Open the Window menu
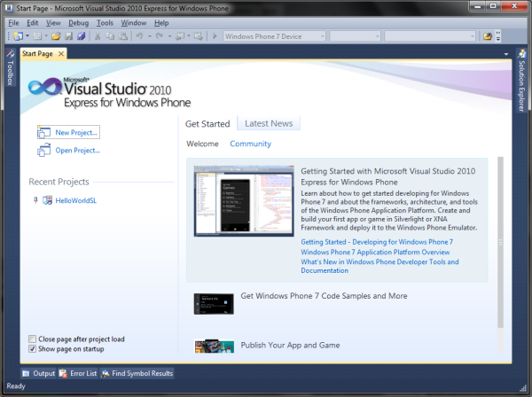The width and height of the screenshot is (532, 397). click(134, 23)
